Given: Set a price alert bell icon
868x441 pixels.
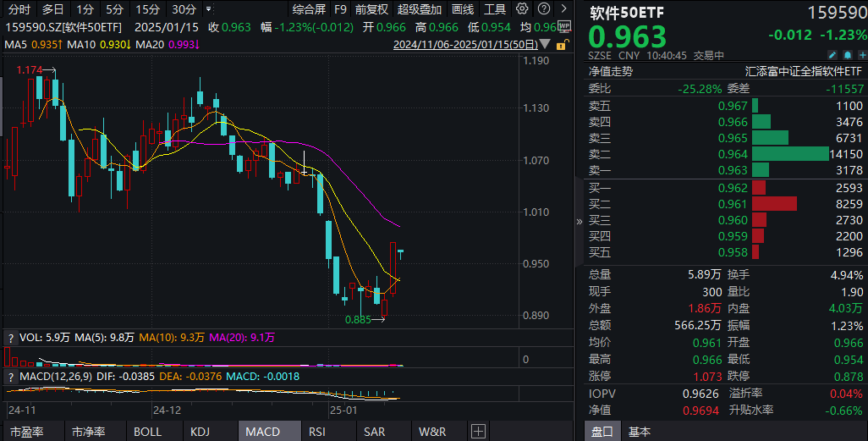Looking at the screenshot, I should (x=848, y=55).
